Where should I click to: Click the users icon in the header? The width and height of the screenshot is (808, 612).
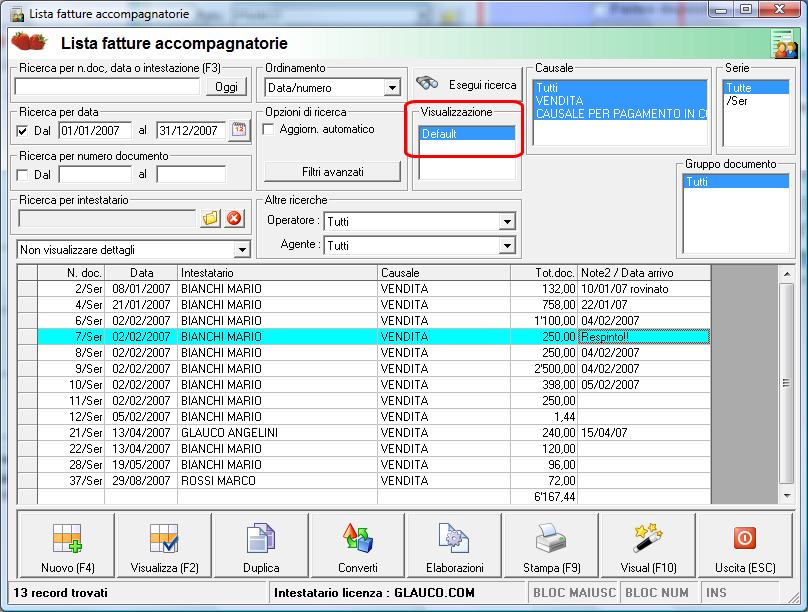(x=784, y=44)
